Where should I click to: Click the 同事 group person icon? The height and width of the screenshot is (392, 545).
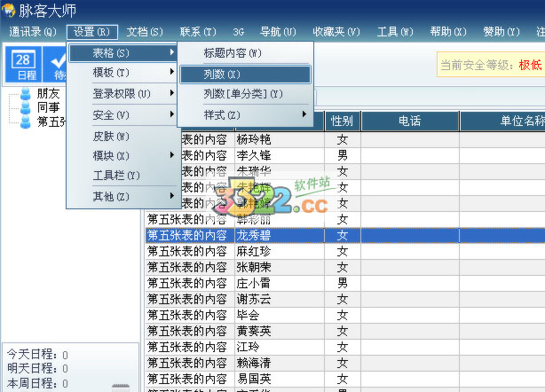pos(26,107)
